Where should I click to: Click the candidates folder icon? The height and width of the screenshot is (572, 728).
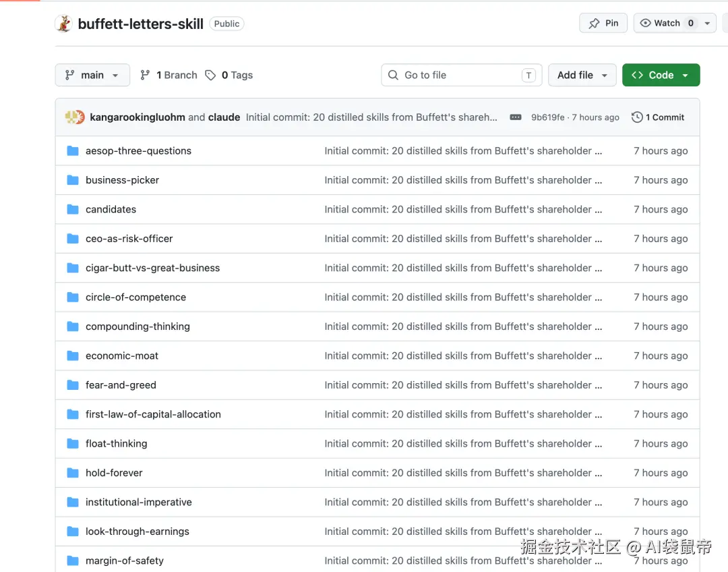[x=72, y=209]
